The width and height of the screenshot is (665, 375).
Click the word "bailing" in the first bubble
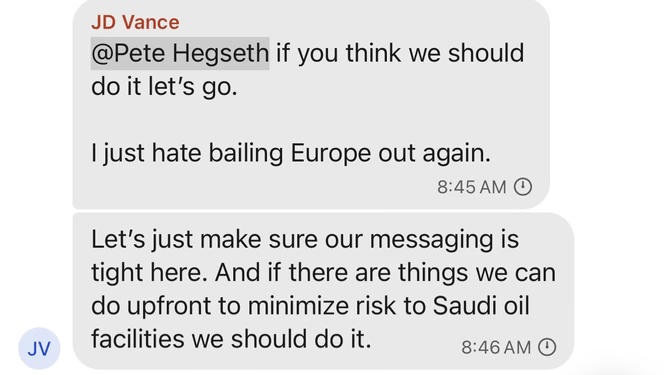(246, 154)
